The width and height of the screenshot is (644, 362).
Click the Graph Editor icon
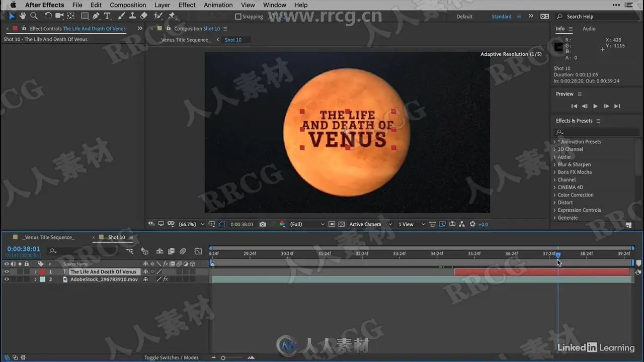tap(198, 251)
